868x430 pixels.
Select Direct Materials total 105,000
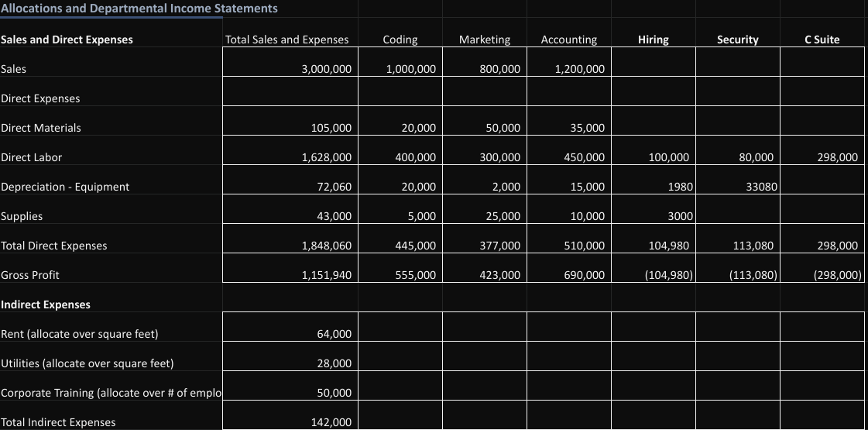[x=290, y=121]
